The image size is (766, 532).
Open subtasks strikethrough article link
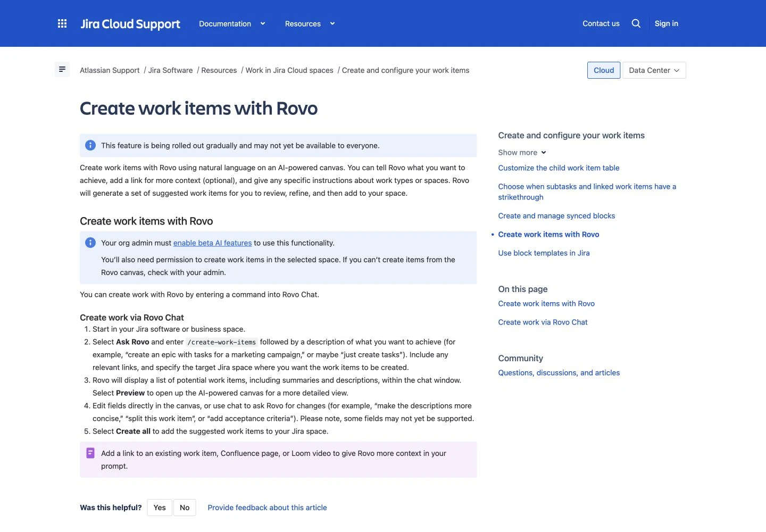coord(587,192)
